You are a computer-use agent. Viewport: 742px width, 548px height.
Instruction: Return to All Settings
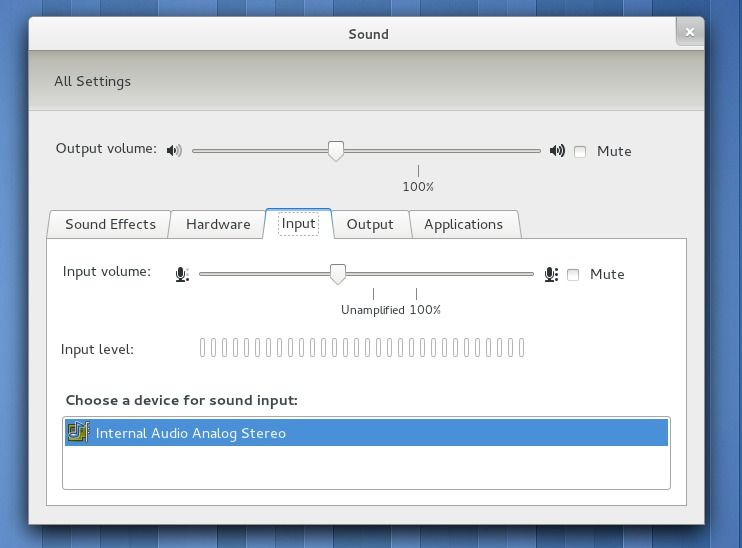tap(92, 81)
